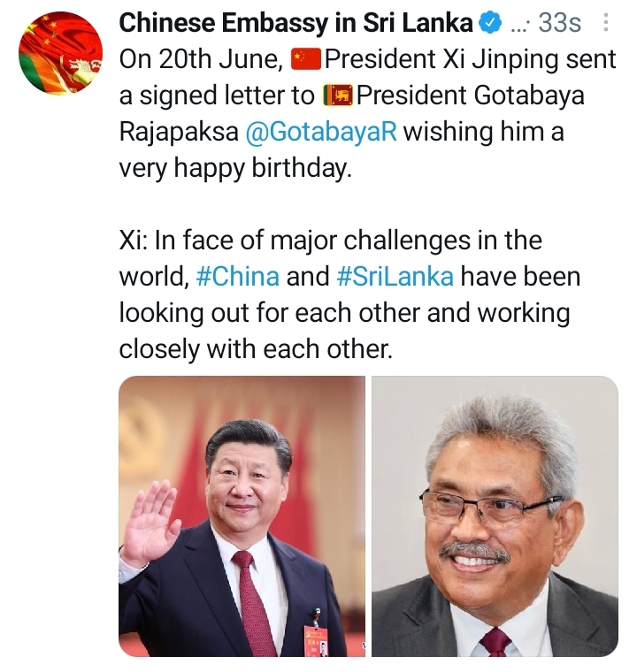Open the Chinese Embassy in Sri Lanka account name
The image size is (637, 672).
296,23
